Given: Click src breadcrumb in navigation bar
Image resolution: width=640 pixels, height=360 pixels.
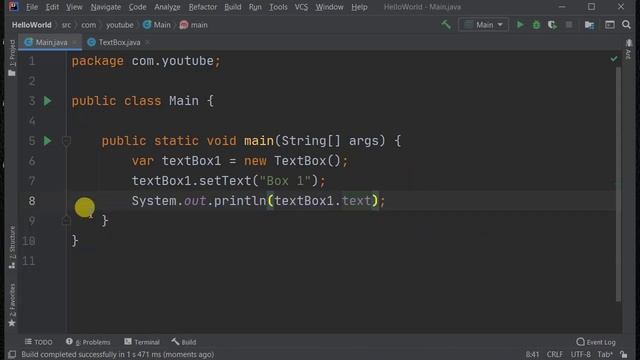Looking at the screenshot, I should pos(66,25).
